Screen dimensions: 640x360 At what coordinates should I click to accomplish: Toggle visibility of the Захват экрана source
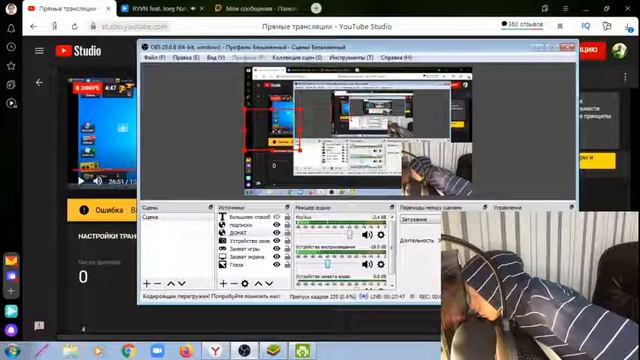277,257
